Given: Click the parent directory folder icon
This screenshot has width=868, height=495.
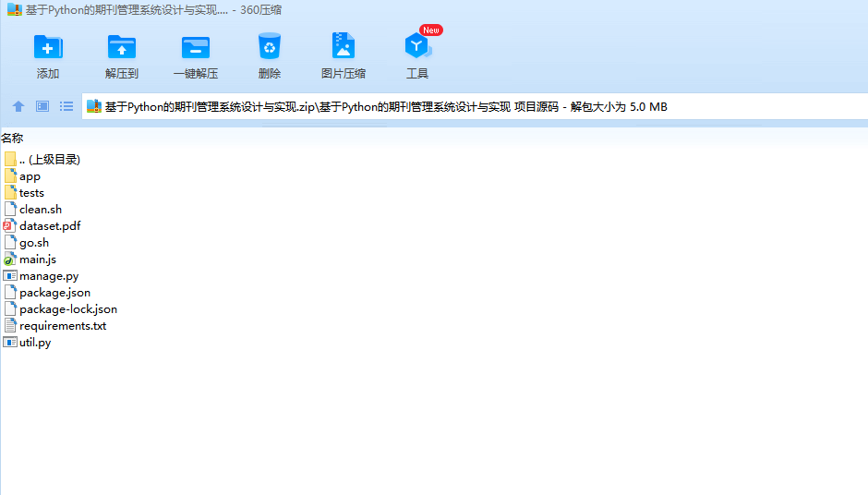Looking at the screenshot, I should point(10,160).
